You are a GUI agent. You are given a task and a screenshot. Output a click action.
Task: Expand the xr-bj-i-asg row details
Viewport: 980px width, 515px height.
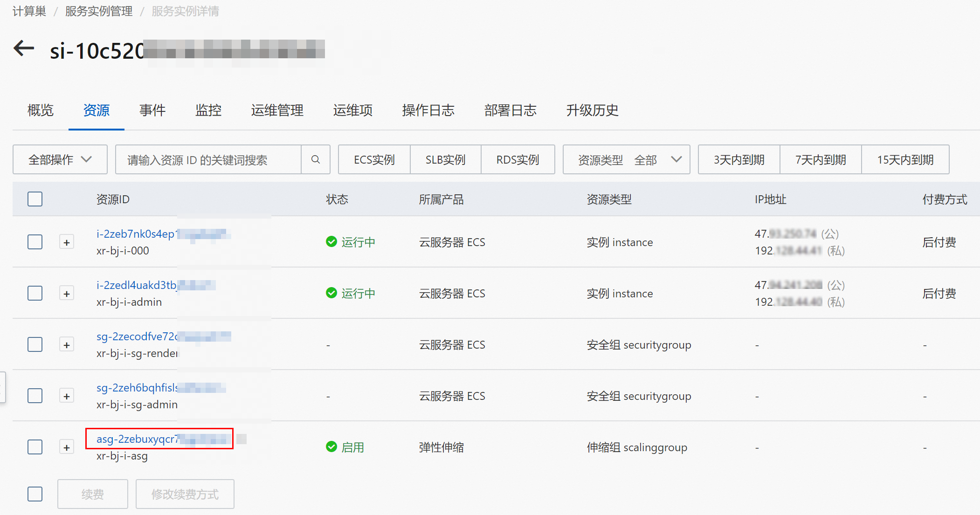coord(67,447)
